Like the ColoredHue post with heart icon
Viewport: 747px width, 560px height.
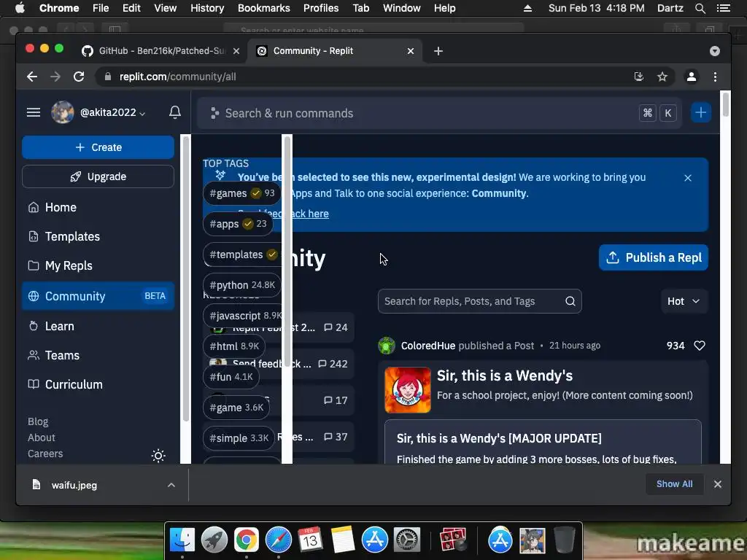point(700,346)
